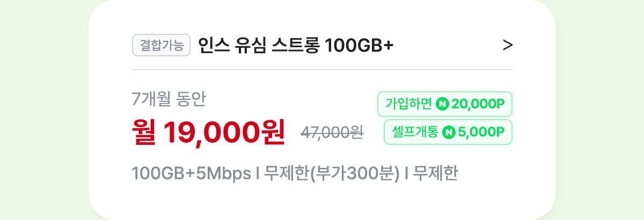This screenshot has height=220, width=644.
Task: Select the 셀프개통 5,000P reward badge
Action: point(449,132)
